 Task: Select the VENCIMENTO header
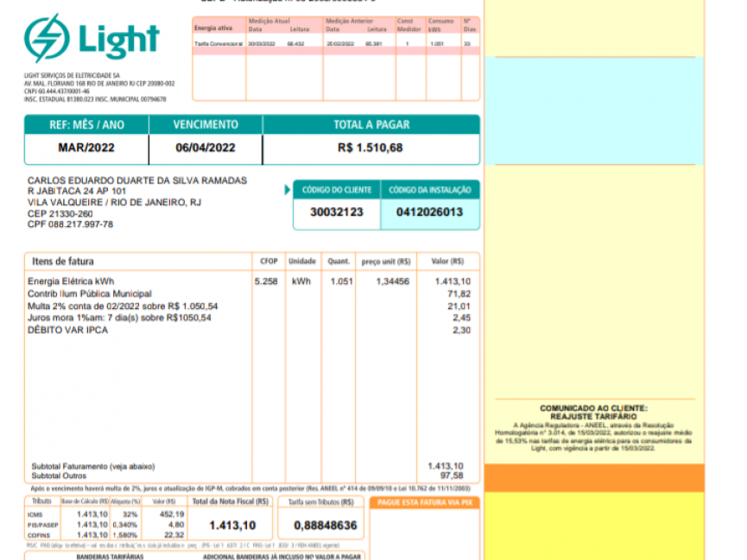tap(206, 125)
